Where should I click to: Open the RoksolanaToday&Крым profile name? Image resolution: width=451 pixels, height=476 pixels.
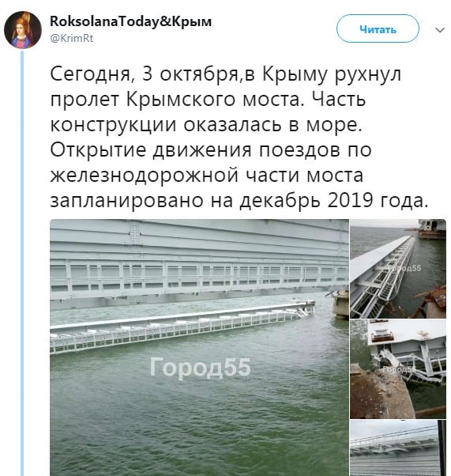tap(131, 21)
